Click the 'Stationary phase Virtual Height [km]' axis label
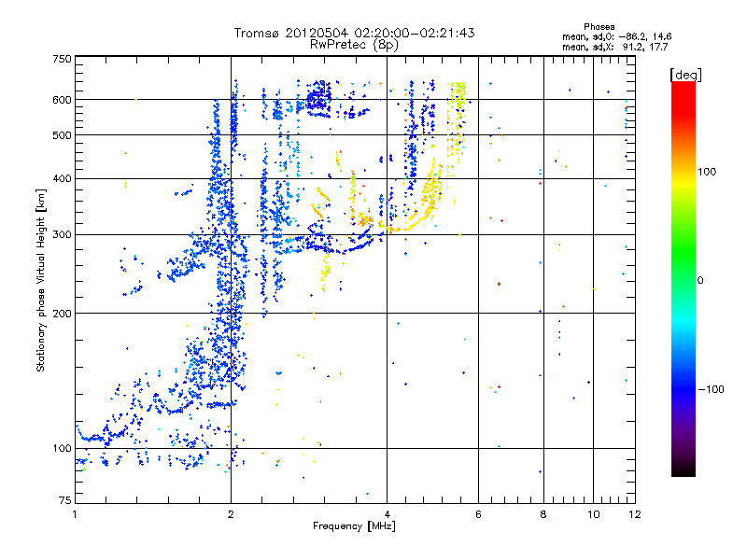 click(40, 280)
